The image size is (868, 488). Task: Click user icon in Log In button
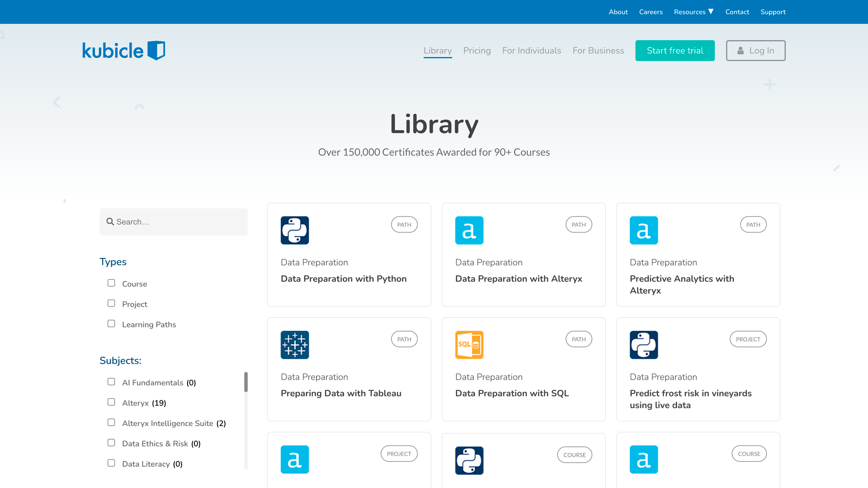741,51
